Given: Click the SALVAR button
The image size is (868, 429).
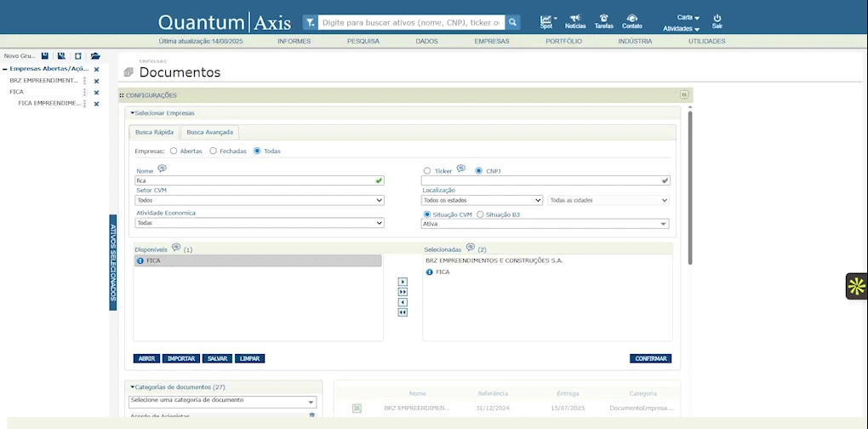Looking at the screenshot, I should (x=218, y=358).
